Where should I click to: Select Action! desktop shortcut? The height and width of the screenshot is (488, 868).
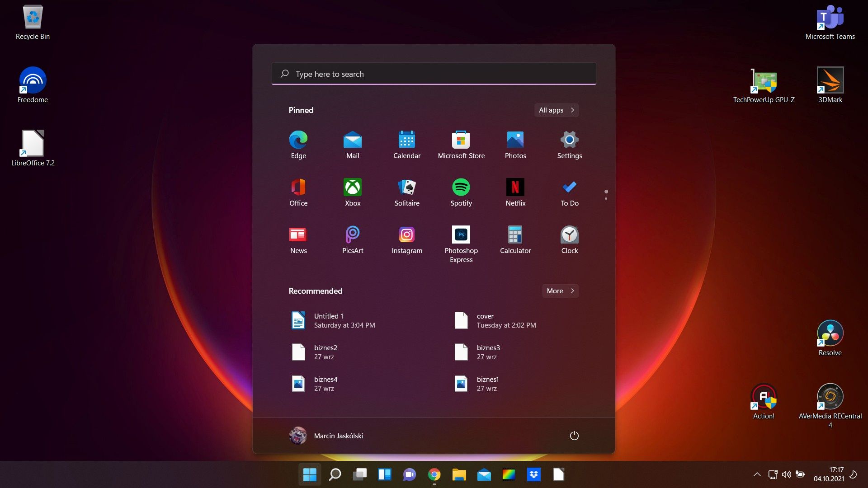[764, 402]
